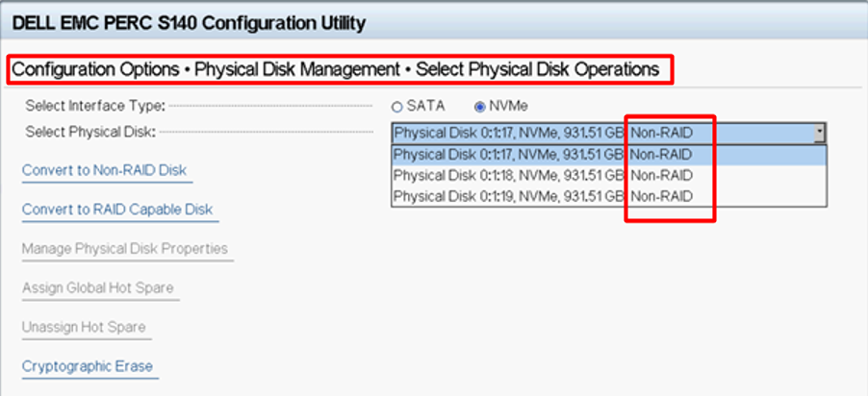Click the Assign Global Hot Spare link
This screenshot has height=396, width=868.
point(98,287)
